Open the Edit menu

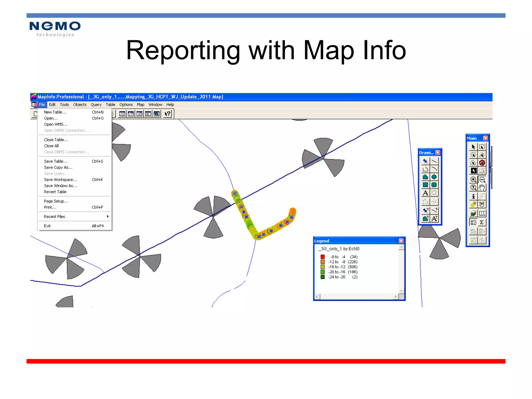[x=52, y=104]
